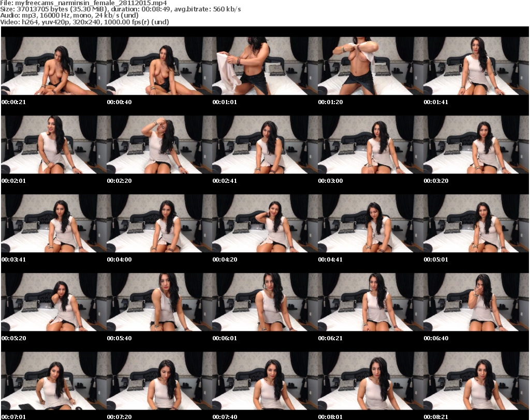
Task: Choose the frame above timestamp 00:07:01
Action: pos(54,381)
